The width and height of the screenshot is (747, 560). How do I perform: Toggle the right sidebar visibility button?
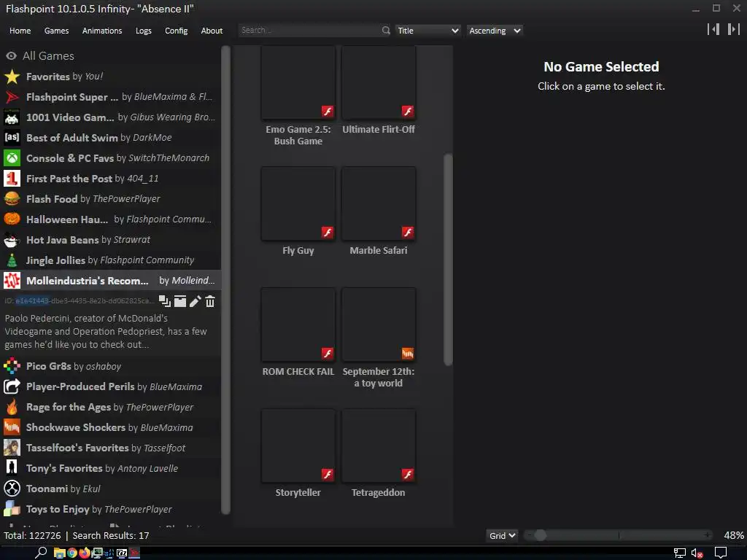[733, 29]
